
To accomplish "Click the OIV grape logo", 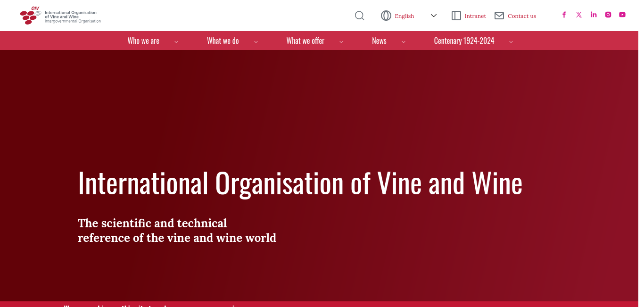I will click(x=30, y=16).
